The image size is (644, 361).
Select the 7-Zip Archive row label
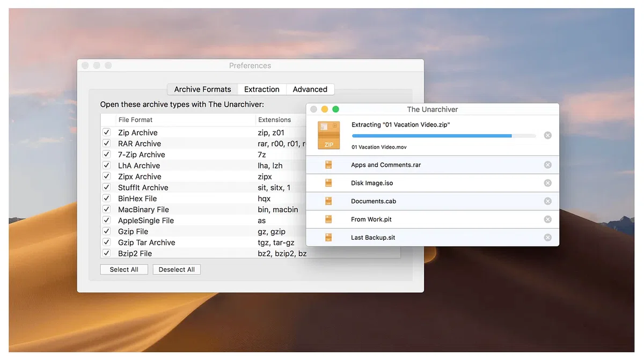(x=142, y=154)
